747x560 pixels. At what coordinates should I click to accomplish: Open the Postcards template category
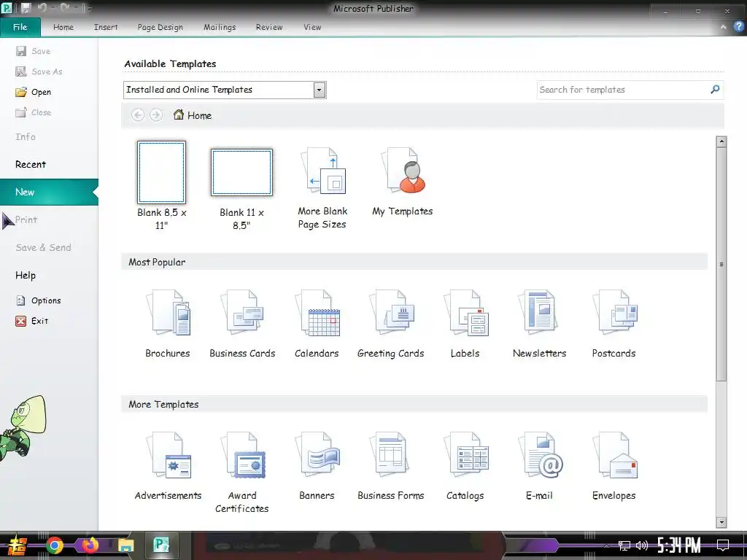click(614, 324)
